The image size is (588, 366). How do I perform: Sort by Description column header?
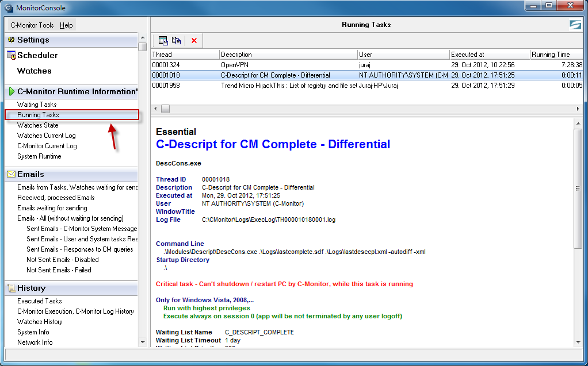[289, 55]
